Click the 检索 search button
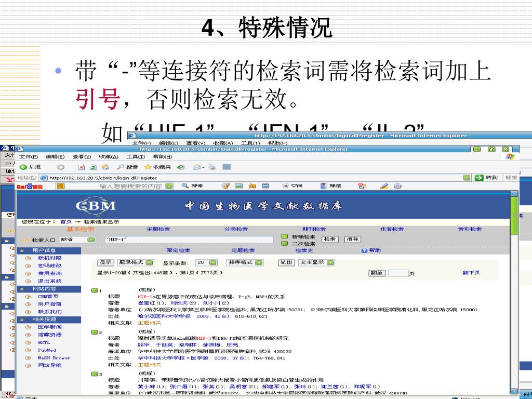Screen dimensions: 532x399 [330, 239]
